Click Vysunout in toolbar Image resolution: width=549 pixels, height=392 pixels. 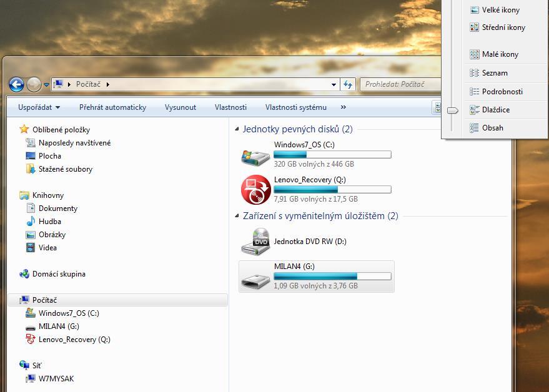[x=181, y=107]
